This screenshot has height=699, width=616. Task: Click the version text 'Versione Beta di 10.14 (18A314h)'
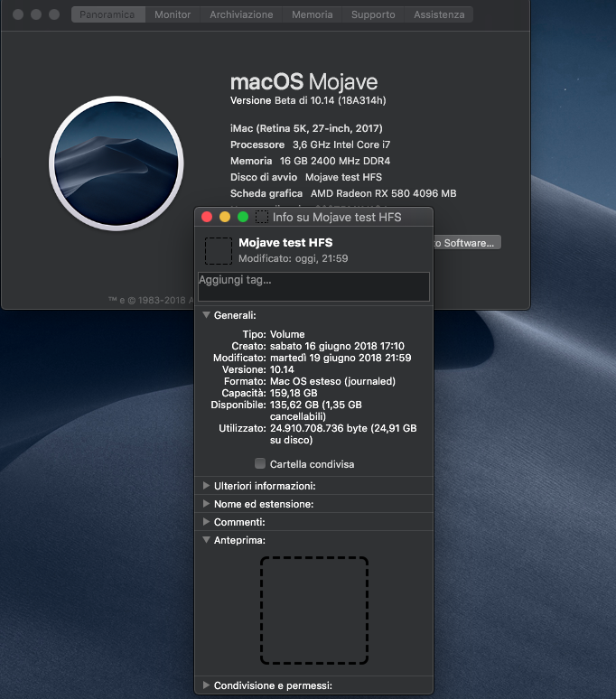click(308, 101)
